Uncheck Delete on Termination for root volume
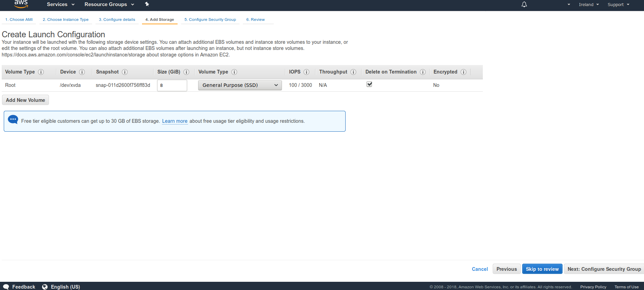This screenshot has width=644, height=290. click(369, 84)
